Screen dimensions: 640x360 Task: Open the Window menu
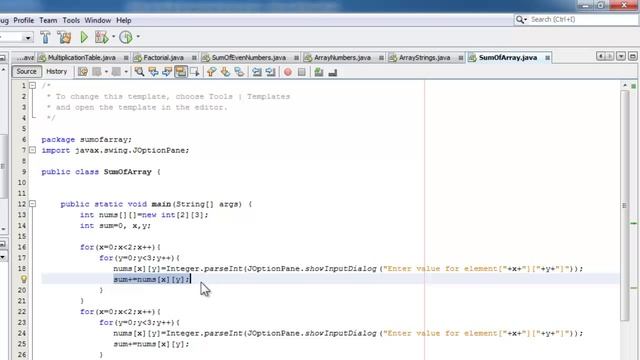tap(98, 20)
